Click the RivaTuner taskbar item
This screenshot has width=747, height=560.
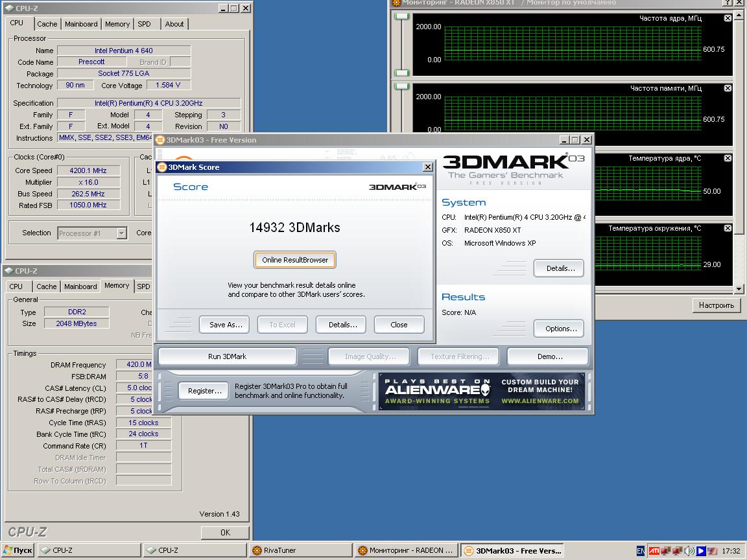coord(300,550)
